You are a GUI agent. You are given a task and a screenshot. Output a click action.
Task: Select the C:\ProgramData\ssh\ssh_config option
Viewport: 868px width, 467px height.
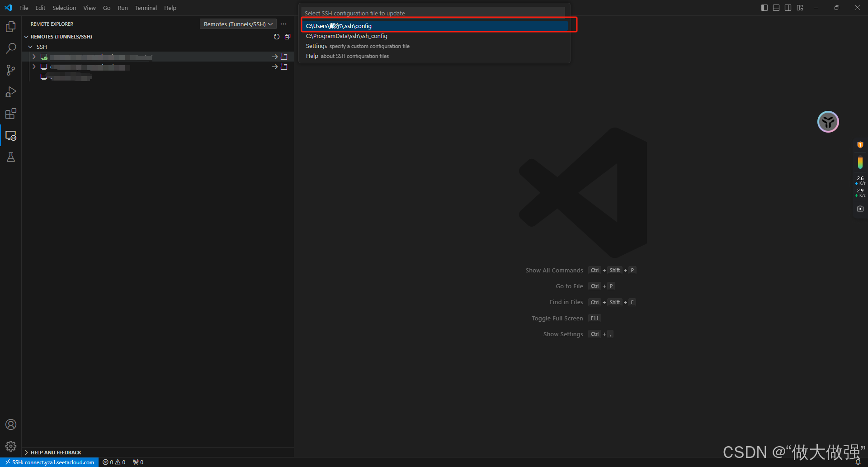point(346,36)
